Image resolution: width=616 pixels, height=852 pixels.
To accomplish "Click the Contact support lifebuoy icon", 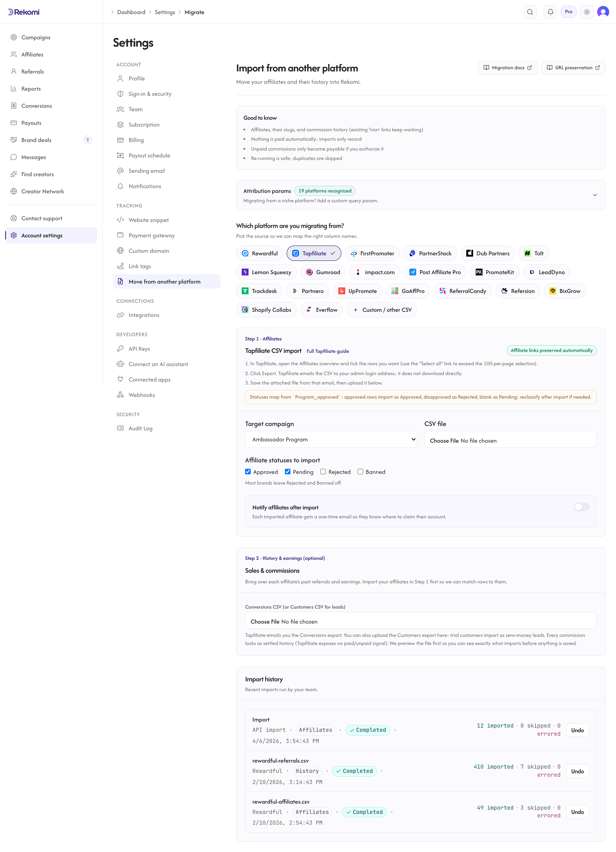I will tap(14, 218).
